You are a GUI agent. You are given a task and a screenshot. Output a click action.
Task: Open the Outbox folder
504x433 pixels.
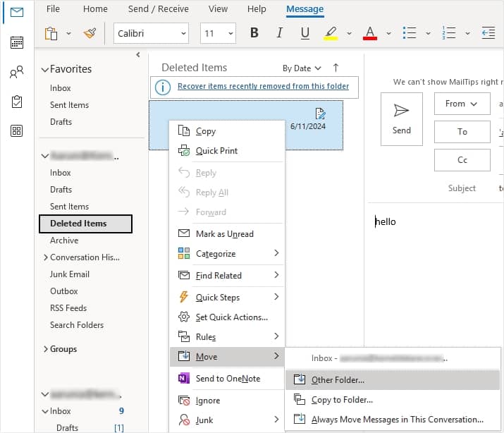(64, 291)
